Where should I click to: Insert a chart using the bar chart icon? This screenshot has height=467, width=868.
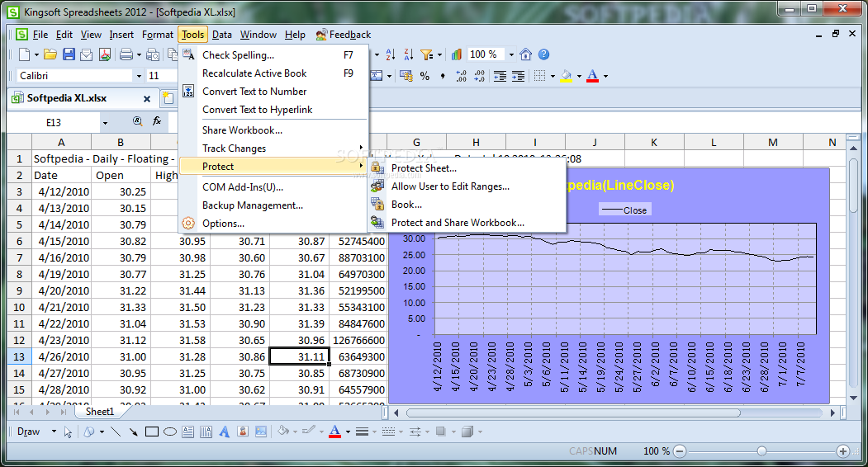[457, 54]
